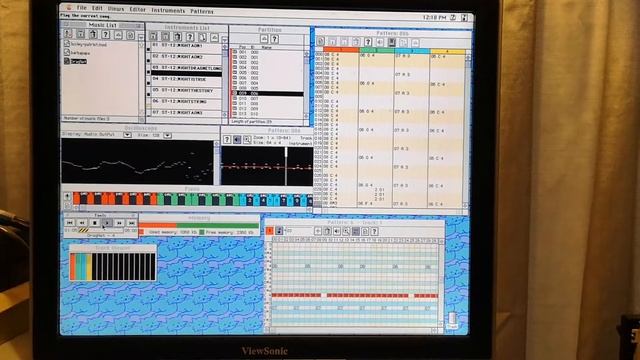Open the Instruments menu

tap(168, 10)
